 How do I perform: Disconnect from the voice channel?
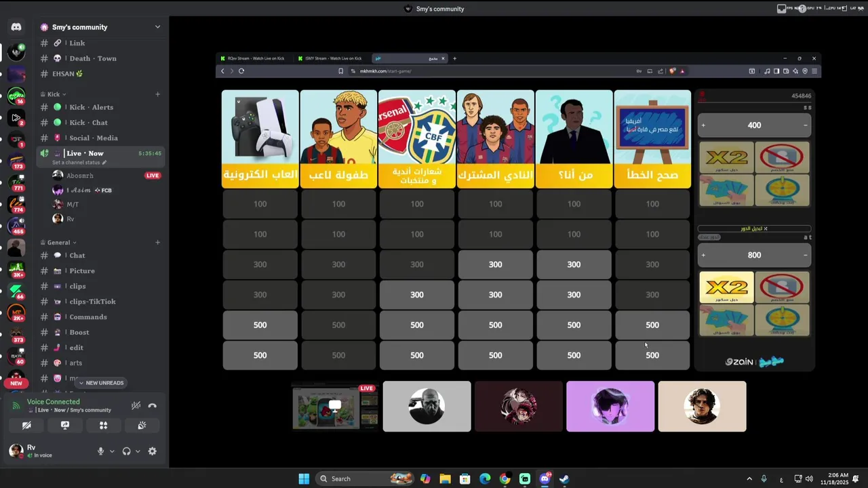tap(153, 406)
